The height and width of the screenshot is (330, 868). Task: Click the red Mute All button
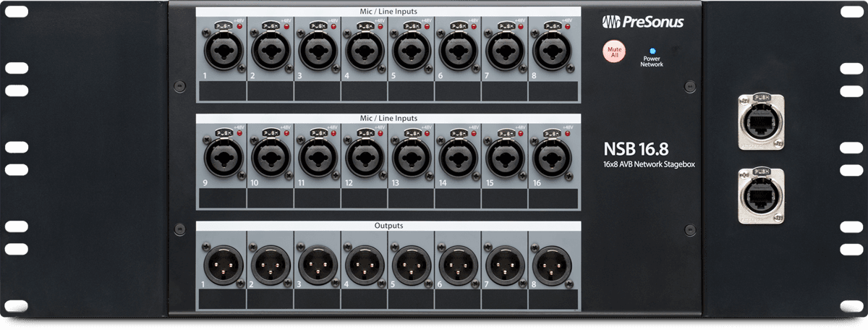(x=615, y=52)
